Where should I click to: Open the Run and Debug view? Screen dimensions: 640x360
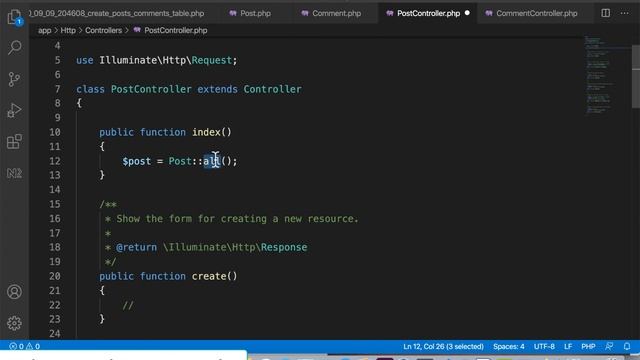14,111
